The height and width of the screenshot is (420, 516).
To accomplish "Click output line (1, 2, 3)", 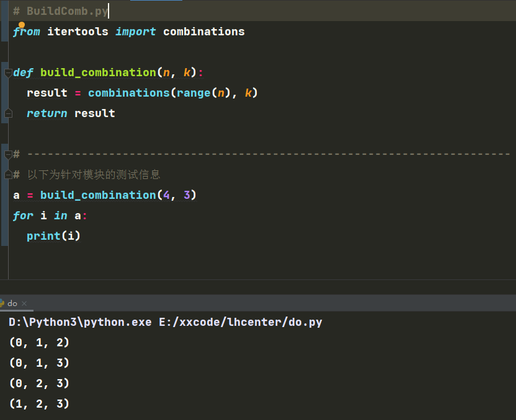I will point(39,403).
